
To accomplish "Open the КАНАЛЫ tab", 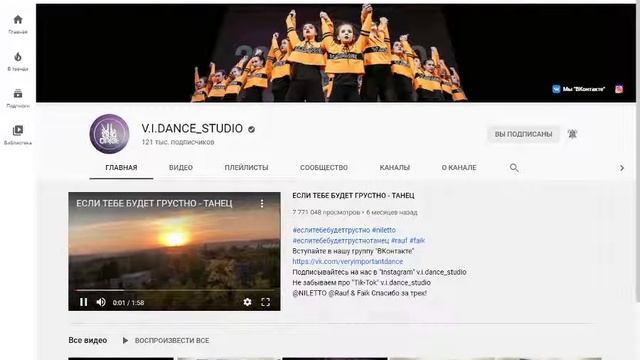I will click(x=395, y=168).
